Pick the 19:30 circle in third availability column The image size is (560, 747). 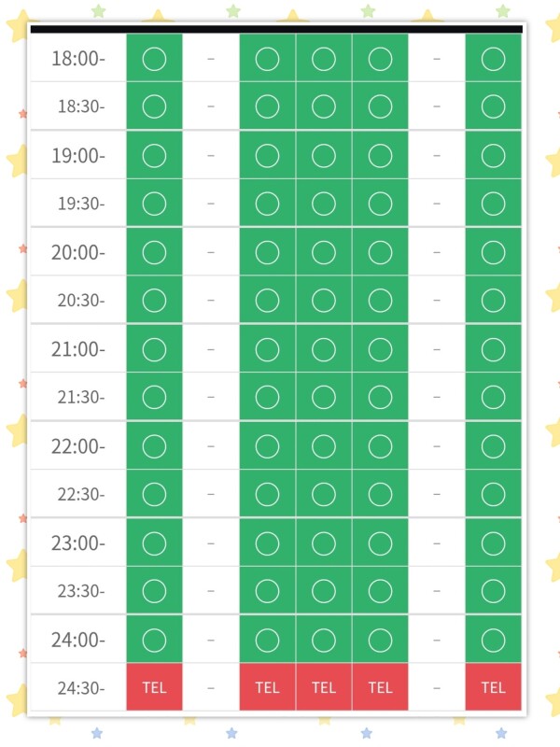[x=267, y=204]
